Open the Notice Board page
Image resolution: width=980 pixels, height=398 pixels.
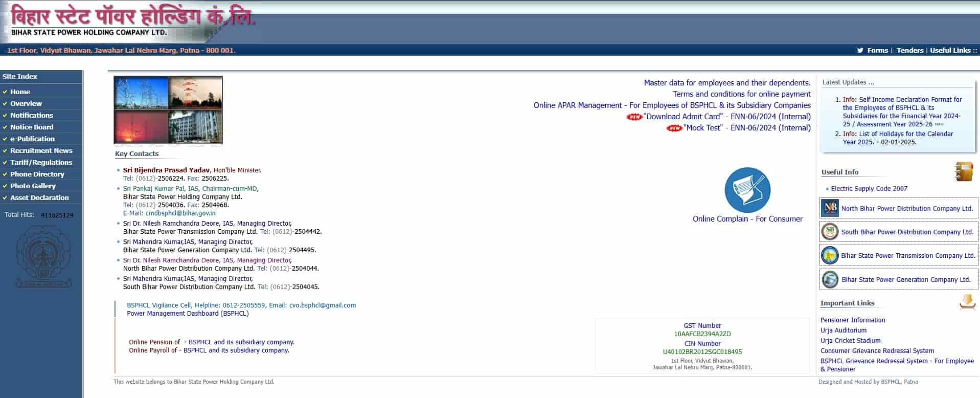(32, 127)
